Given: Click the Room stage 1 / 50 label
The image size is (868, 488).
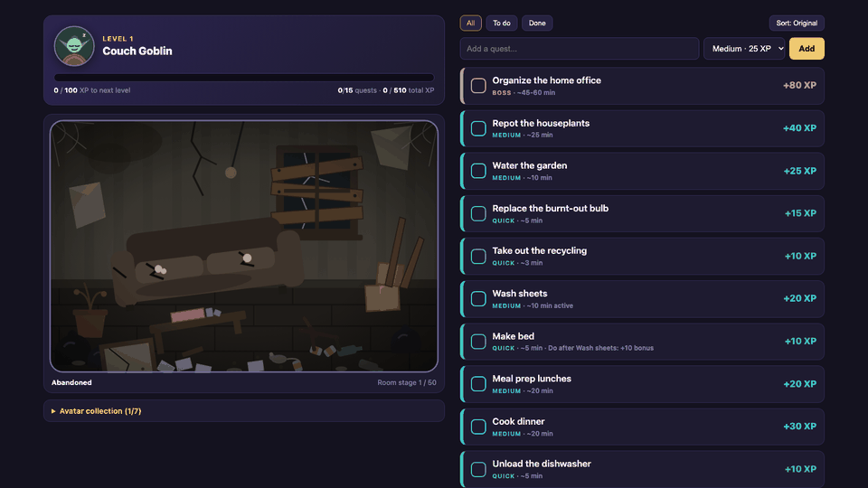Looking at the screenshot, I should point(407,382).
